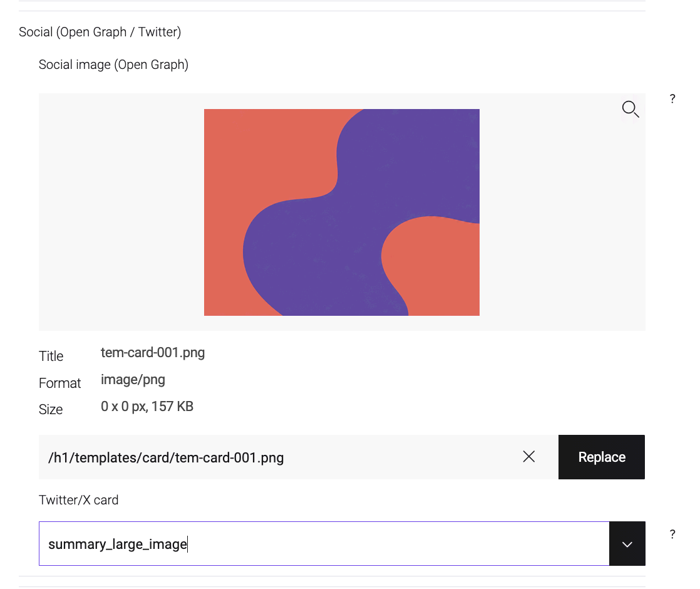Viewport: 700px width, 589px height.
Task: Click the Format metadata label
Action: pyautogui.click(x=60, y=383)
